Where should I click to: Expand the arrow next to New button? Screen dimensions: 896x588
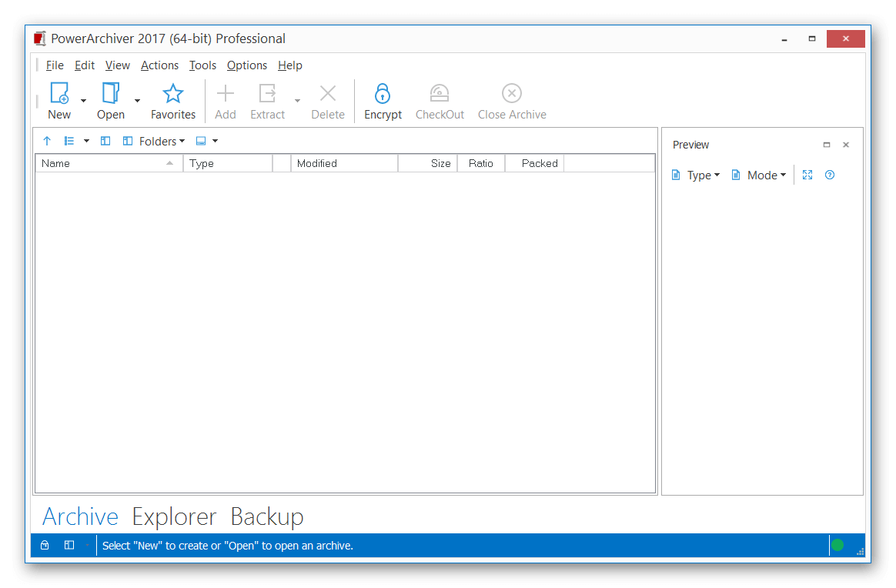(x=84, y=101)
